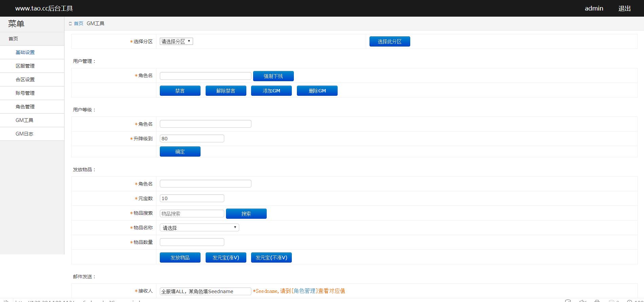Open GM日志 in the sidebar
The image size is (644, 302).
click(24, 134)
